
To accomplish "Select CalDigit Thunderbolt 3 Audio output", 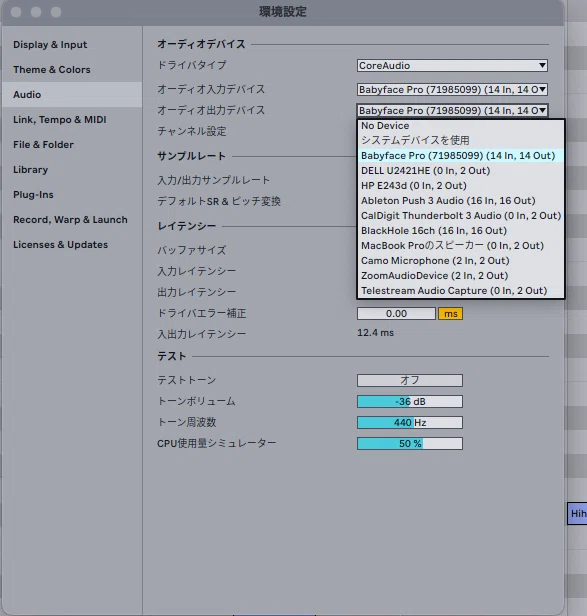I will [461, 215].
